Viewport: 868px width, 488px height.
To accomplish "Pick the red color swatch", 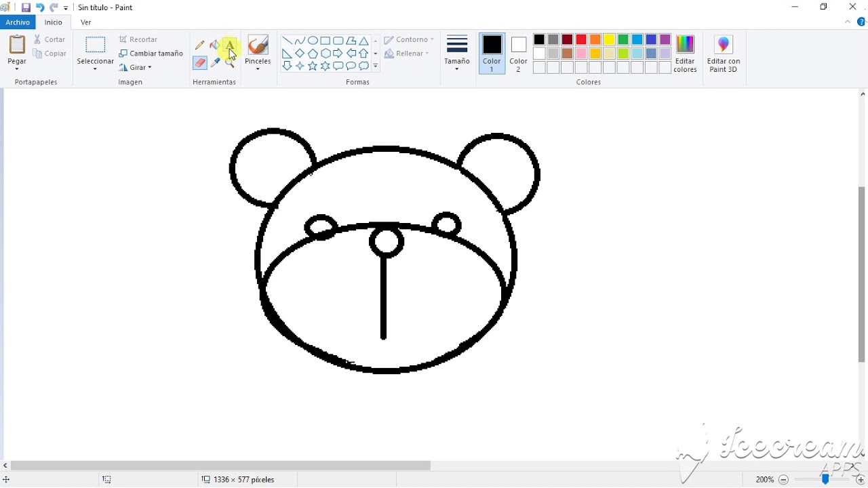I will tap(581, 40).
